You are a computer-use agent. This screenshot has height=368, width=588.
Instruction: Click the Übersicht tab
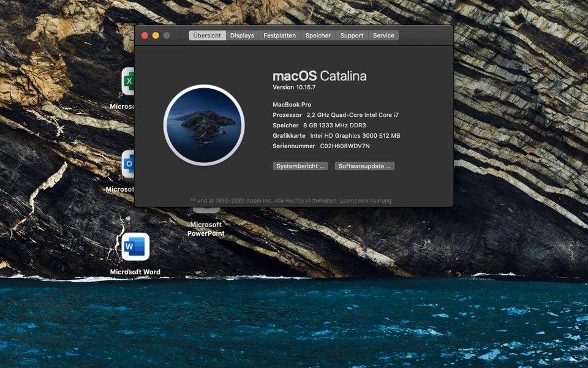pos(207,36)
